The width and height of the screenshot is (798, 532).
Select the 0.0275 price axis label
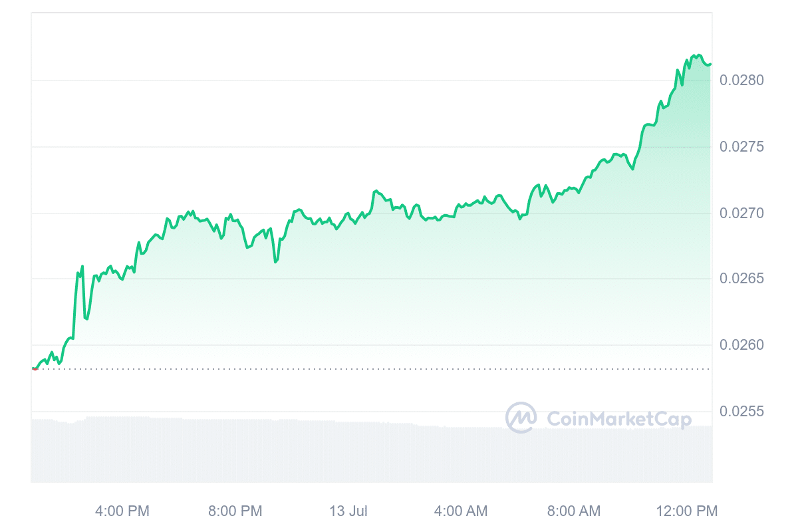[x=741, y=146]
